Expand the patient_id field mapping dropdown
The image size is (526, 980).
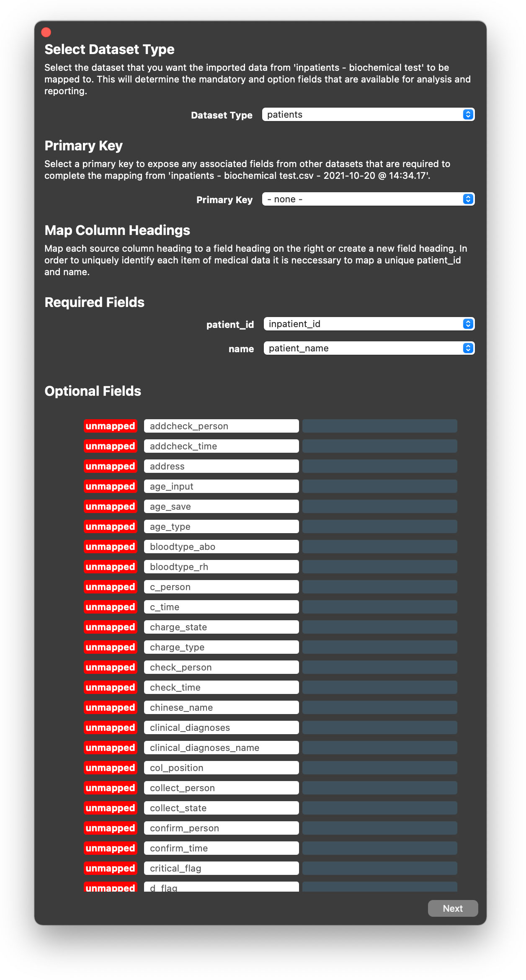point(369,324)
